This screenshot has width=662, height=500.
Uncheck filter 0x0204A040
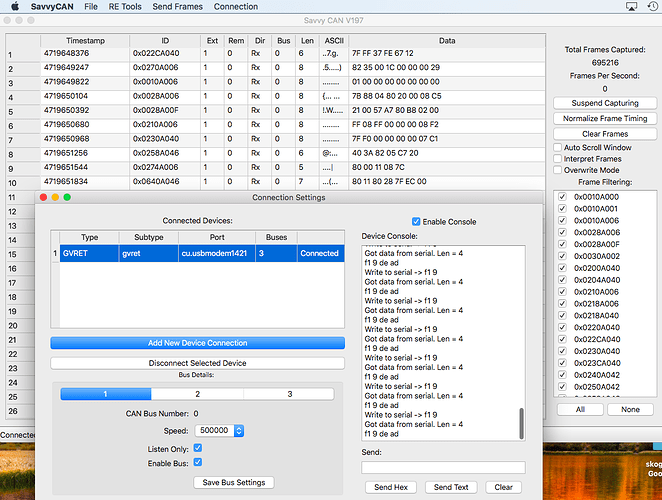(x=562, y=280)
